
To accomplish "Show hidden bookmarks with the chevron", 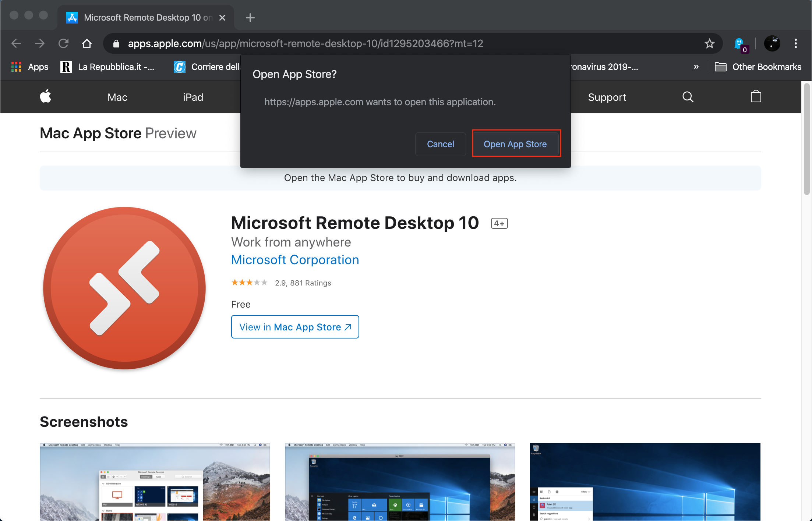I will [696, 67].
